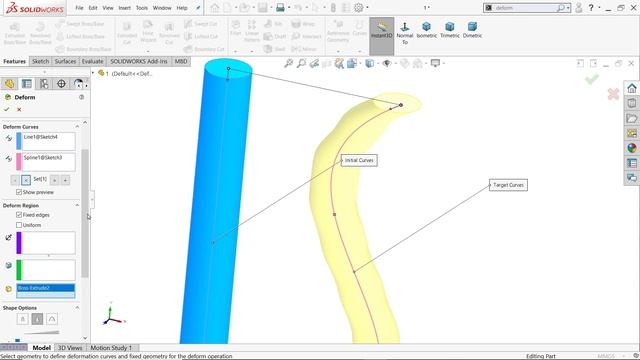The height and width of the screenshot is (360, 640).
Task: Open the search box dropdown arrow
Action: (x=568, y=8)
